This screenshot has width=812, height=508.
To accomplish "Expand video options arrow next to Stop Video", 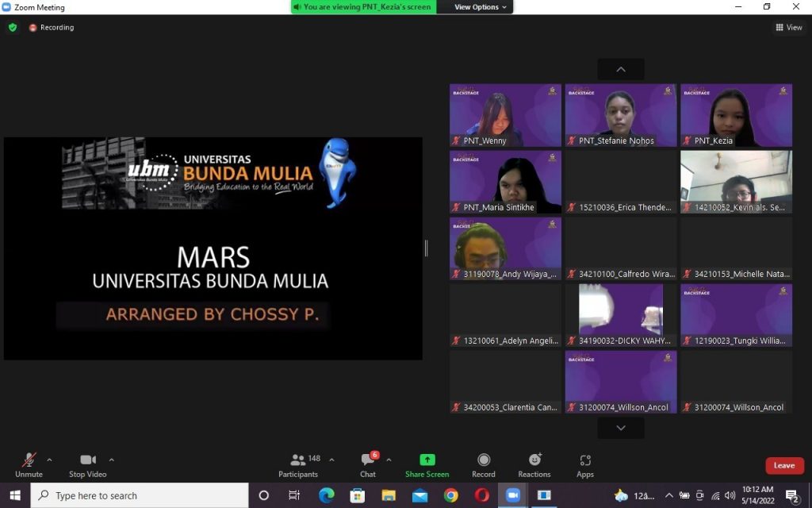I will tap(111, 460).
